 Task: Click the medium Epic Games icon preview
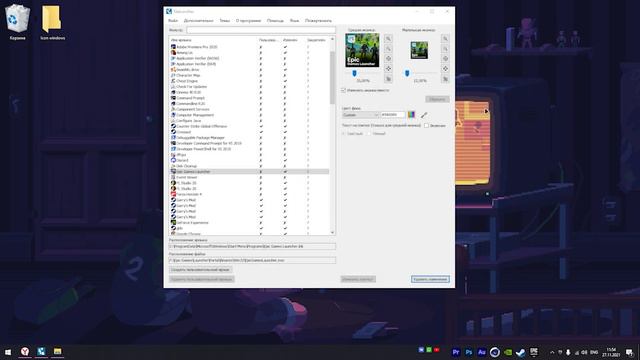[x=362, y=50]
